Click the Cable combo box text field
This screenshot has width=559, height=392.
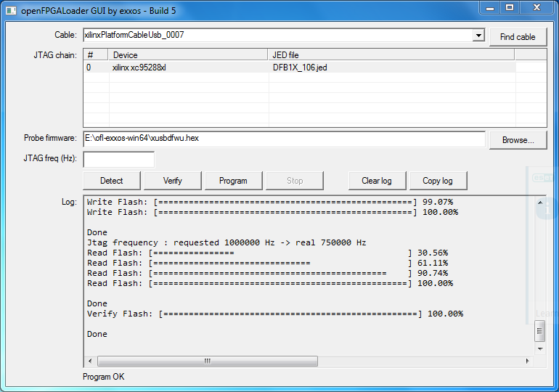click(278, 35)
